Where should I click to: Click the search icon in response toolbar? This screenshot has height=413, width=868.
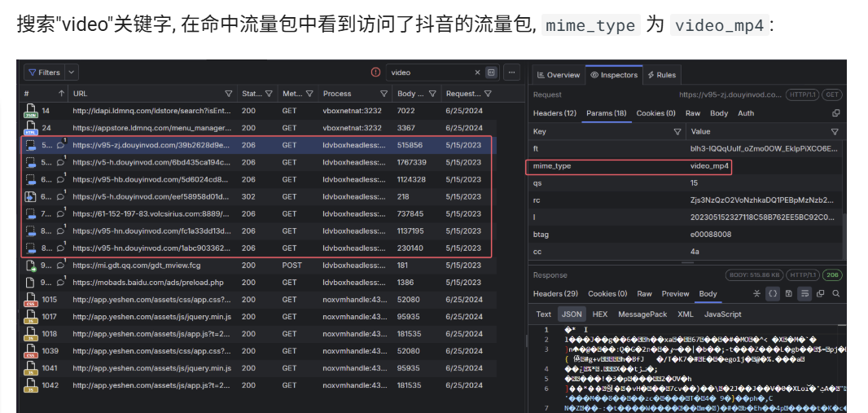coord(835,293)
